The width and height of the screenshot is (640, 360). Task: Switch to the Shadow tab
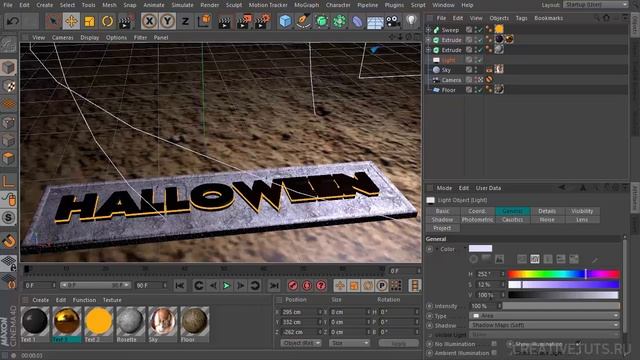(x=442, y=220)
